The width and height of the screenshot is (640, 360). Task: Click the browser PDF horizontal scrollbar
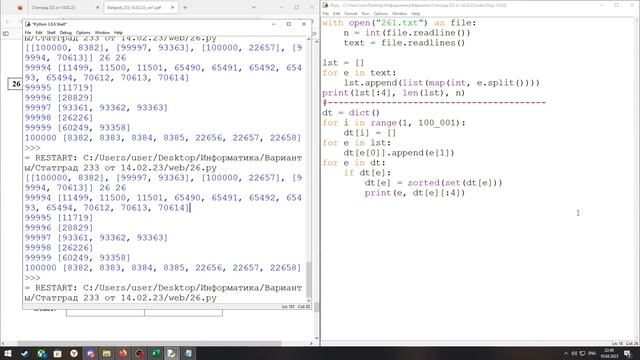tap(149, 343)
